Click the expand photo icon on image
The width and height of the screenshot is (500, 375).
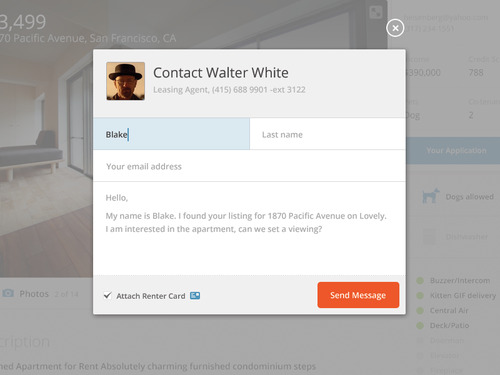pos(376,13)
